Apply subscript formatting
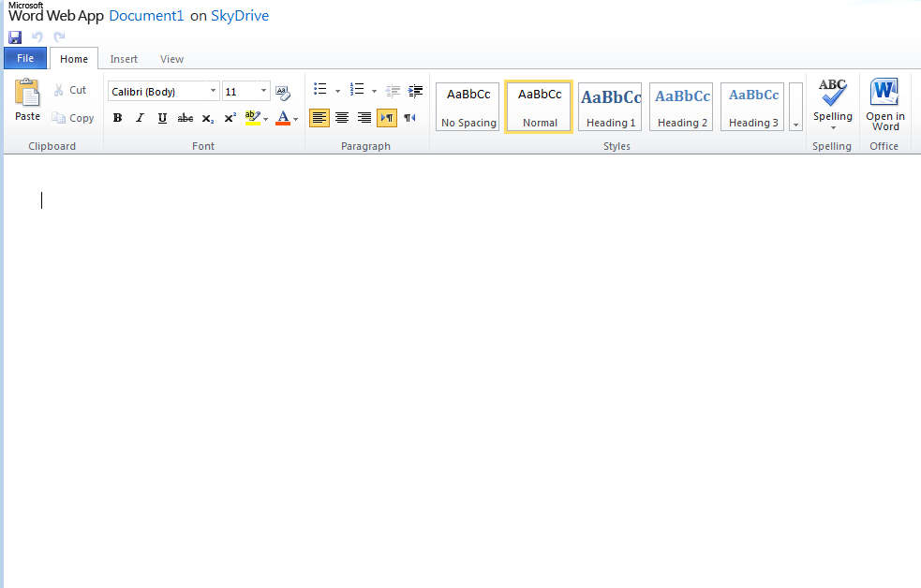This screenshot has width=921, height=588. [x=207, y=118]
